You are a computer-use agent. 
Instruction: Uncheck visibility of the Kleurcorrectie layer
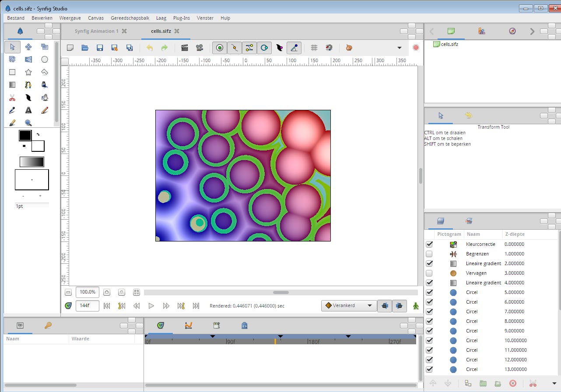pyautogui.click(x=429, y=244)
